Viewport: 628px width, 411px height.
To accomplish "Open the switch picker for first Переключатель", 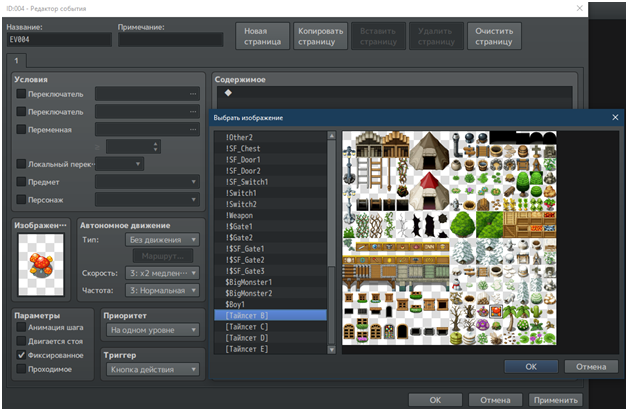I will [x=193, y=94].
